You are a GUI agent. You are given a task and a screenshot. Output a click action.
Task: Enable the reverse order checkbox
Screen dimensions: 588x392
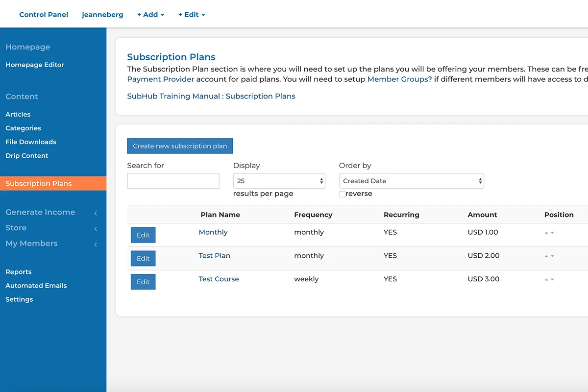click(x=342, y=194)
